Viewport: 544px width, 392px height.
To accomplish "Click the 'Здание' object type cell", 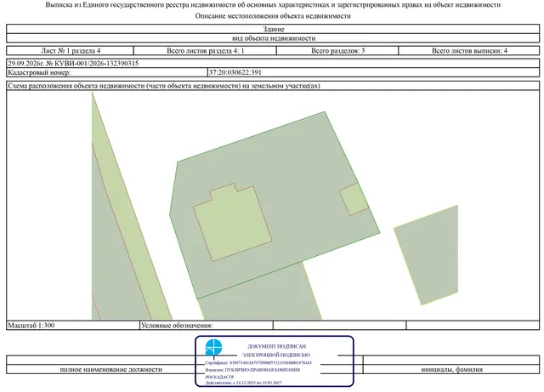I will click(x=273, y=29).
